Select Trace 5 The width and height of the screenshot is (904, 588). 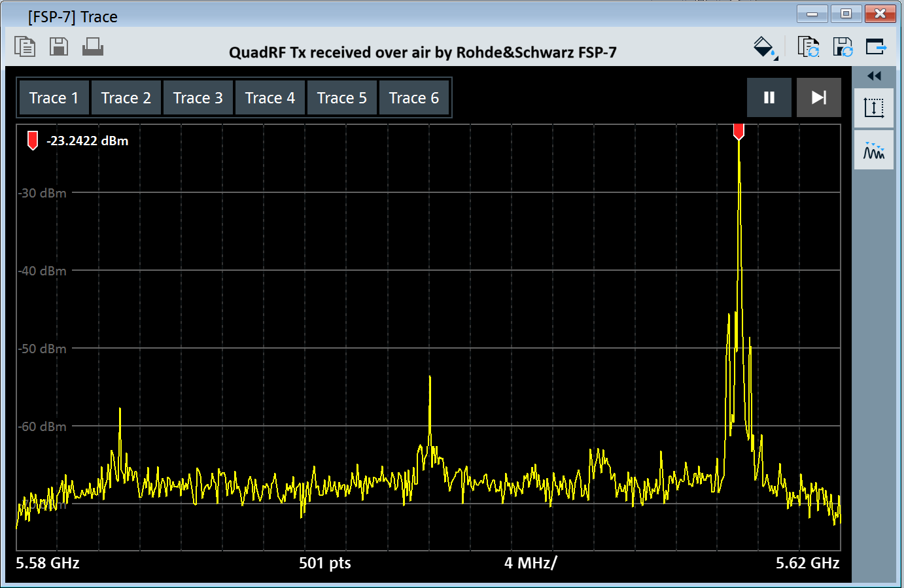(x=342, y=97)
